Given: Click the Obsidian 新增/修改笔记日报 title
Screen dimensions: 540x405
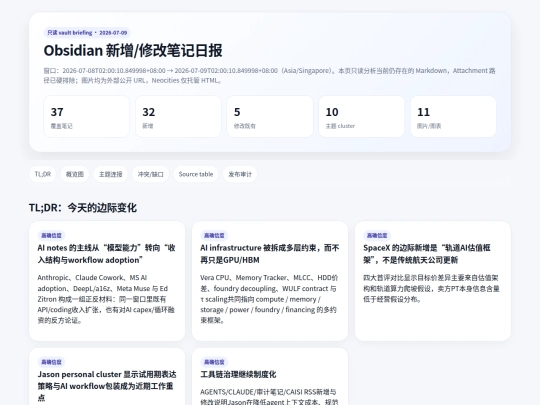Looking at the screenshot, I should point(133,51).
